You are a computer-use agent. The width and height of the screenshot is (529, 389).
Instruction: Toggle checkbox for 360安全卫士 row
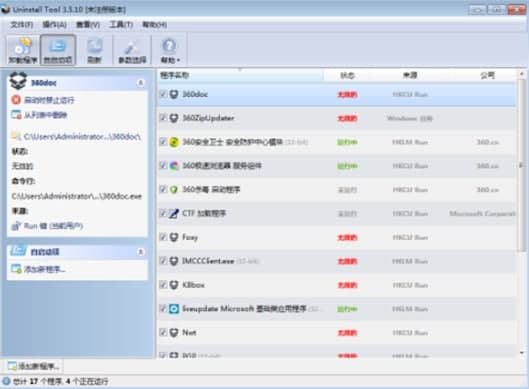[163, 141]
